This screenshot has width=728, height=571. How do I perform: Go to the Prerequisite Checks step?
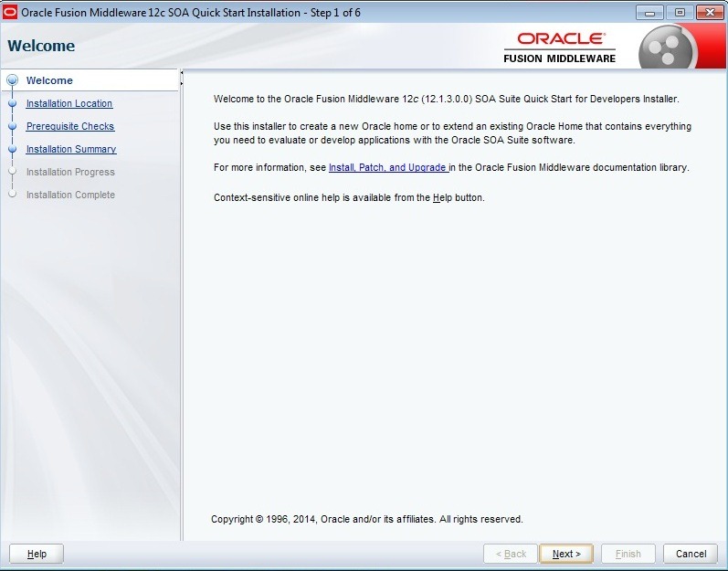(x=70, y=126)
